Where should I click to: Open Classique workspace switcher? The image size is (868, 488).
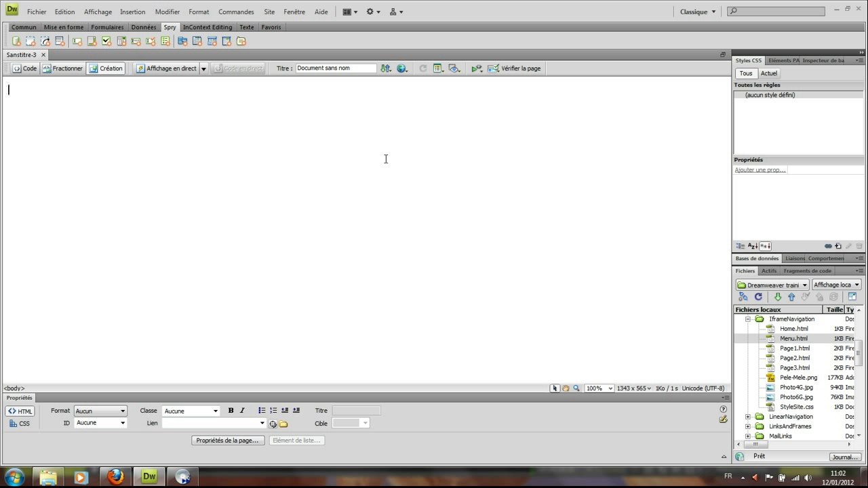coord(698,12)
